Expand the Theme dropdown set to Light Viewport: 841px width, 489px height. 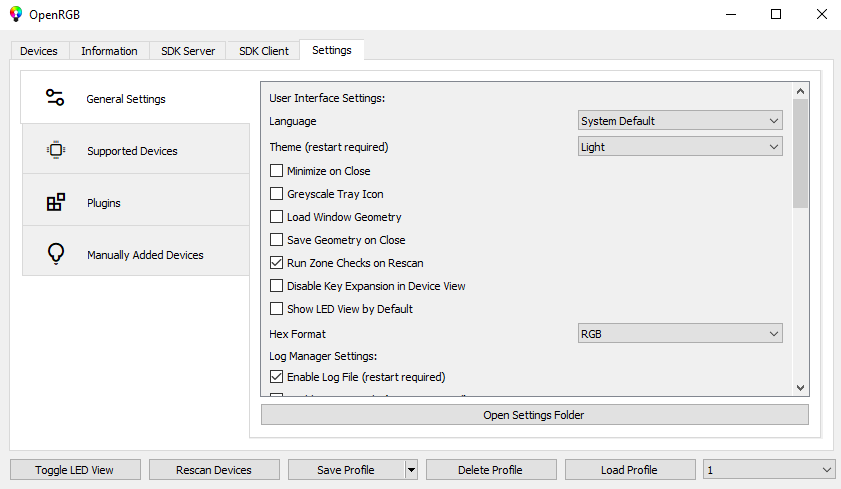(680, 146)
